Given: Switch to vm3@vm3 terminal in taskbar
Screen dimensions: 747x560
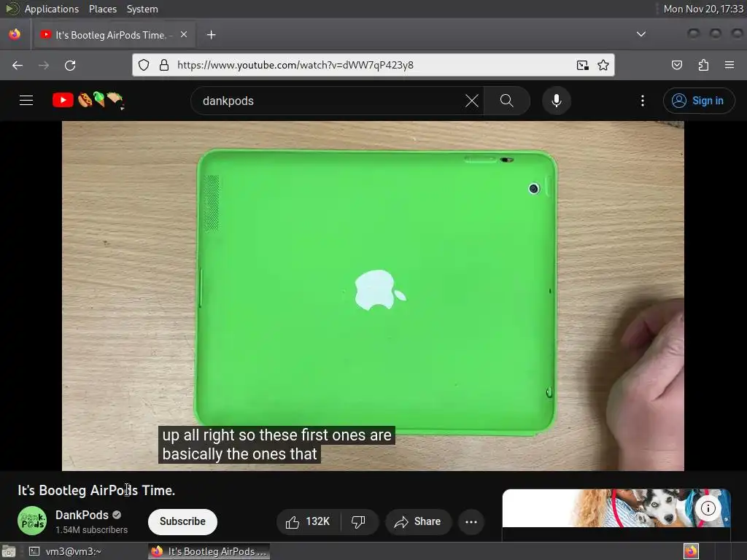Looking at the screenshot, I should pyautogui.click(x=65, y=551).
